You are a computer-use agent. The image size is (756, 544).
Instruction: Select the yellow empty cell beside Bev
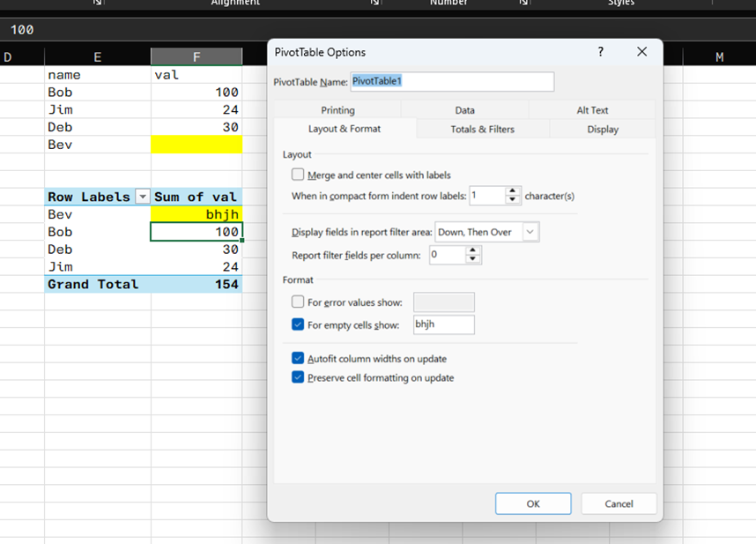tap(196, 145)
